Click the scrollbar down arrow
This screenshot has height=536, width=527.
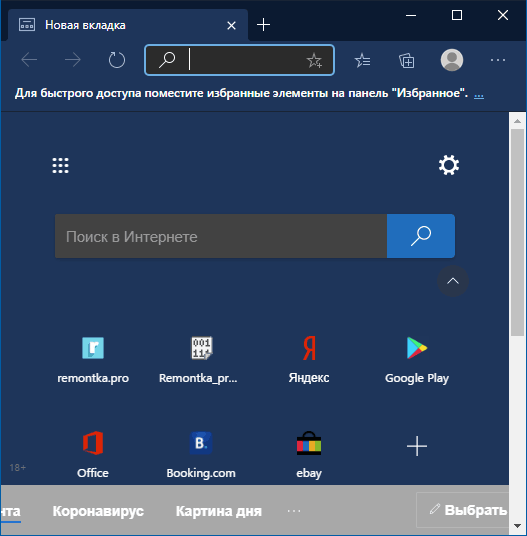coord(517,526)
